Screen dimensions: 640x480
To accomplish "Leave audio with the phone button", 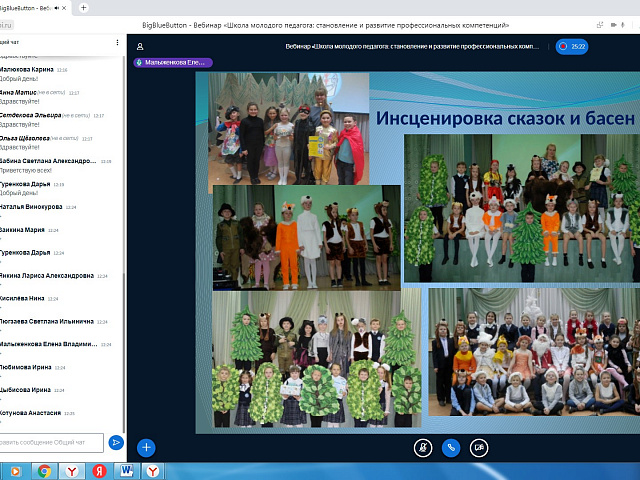I will [x=451, y=448].
